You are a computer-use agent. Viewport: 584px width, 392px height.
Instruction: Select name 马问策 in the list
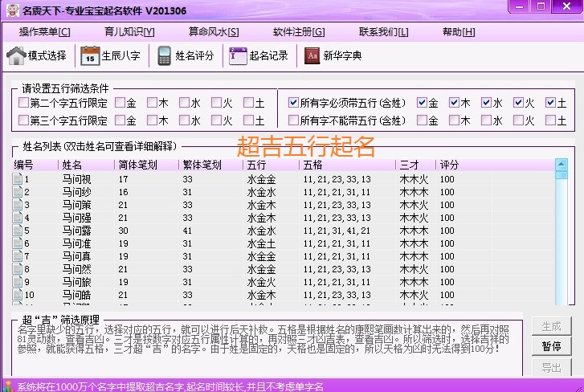(77, 205)
